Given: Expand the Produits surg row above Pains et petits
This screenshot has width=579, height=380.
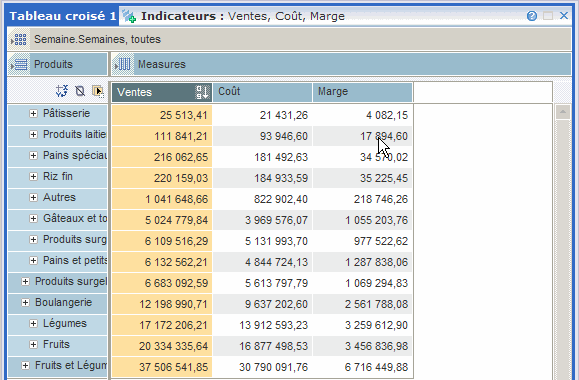Looking at the screenshot, I should 33,240.
